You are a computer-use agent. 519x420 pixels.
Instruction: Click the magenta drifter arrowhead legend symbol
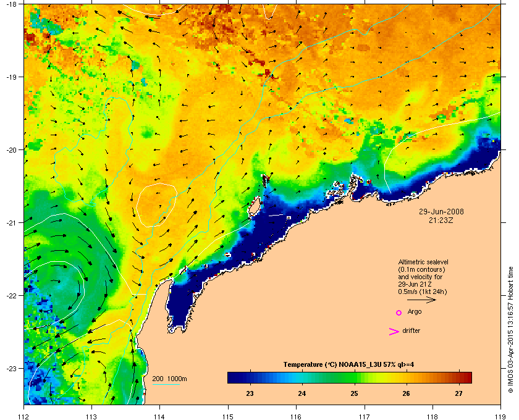394,332
